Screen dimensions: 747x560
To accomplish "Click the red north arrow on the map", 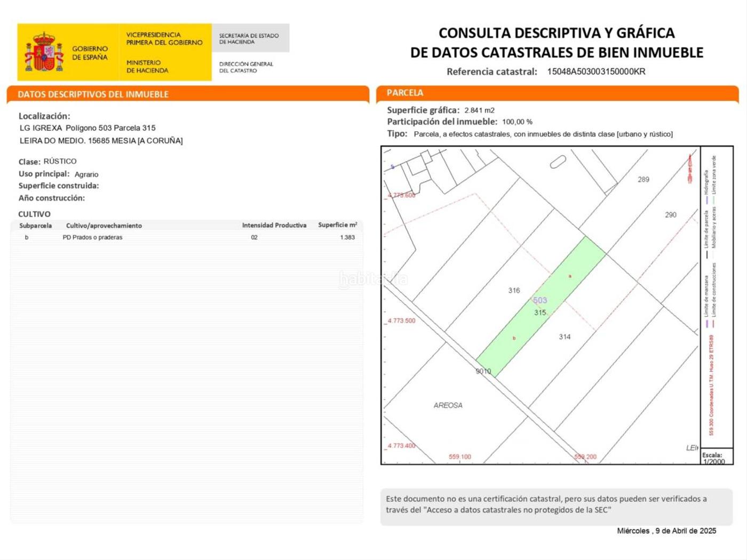I will [690, 168].
